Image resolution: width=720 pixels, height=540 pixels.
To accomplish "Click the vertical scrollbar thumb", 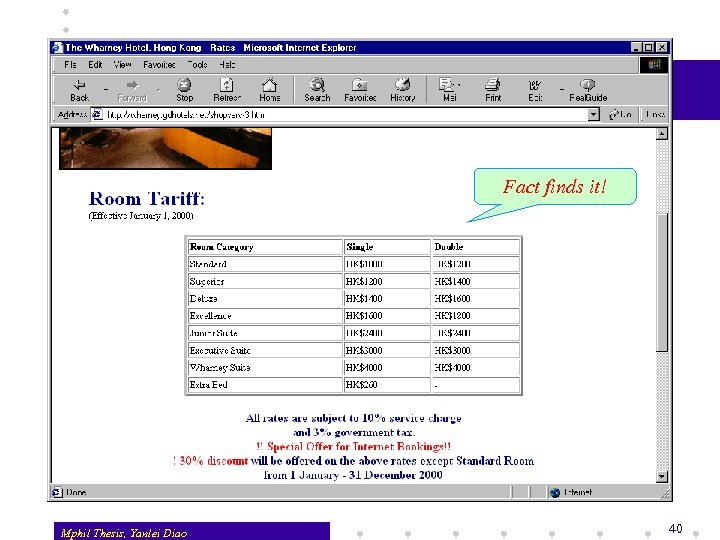I will 662,282.
